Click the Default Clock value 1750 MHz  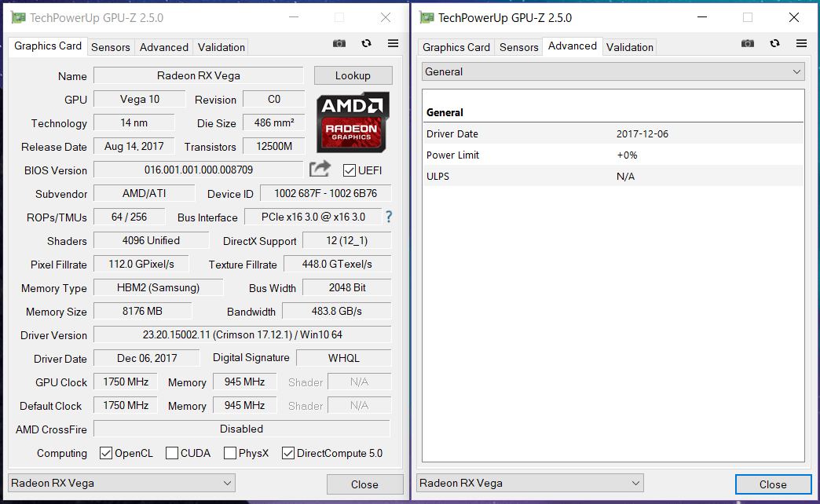click(x=126, y=405)
